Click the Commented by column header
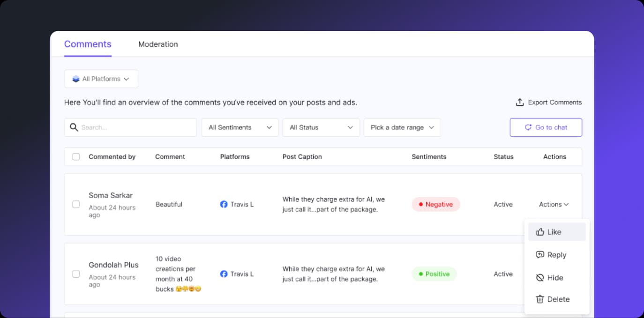 click(112, 157)
